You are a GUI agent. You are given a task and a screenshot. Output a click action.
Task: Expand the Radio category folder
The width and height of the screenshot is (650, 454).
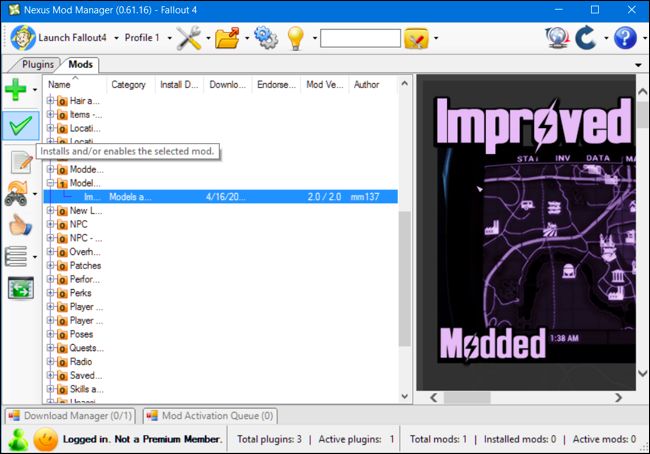tap(51, 362)
